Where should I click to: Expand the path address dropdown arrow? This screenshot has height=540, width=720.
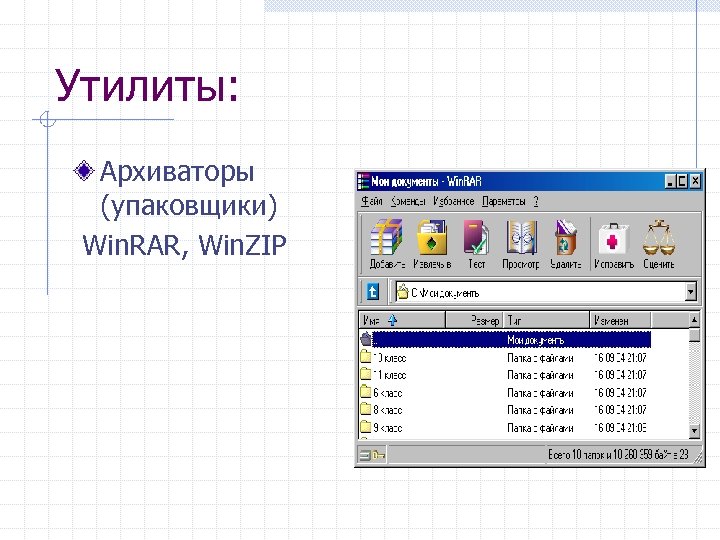(x=690, y=292)
